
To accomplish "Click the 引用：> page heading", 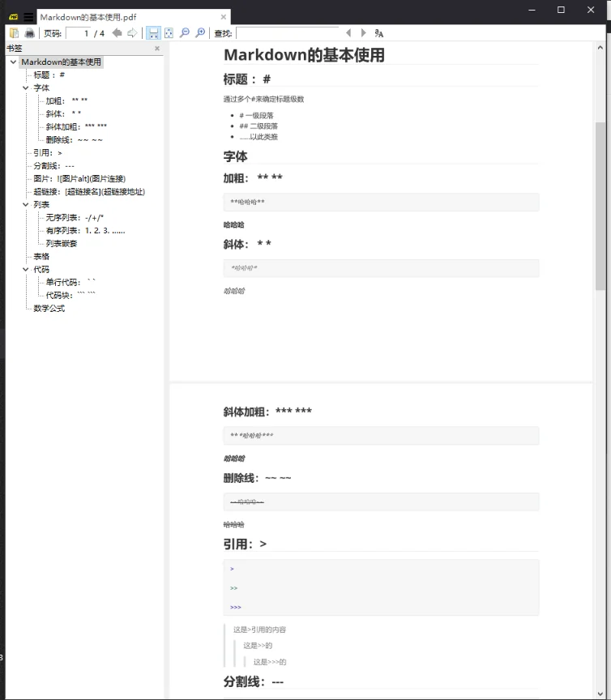I will tap(245, 544).
